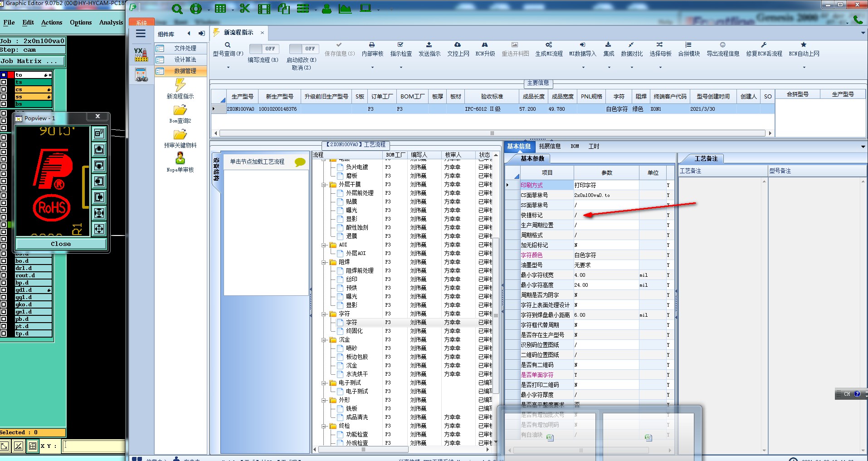Click the 合拼模块 list icon
The height and width of the screenshot is (461, 868).
tap(688, 45)
